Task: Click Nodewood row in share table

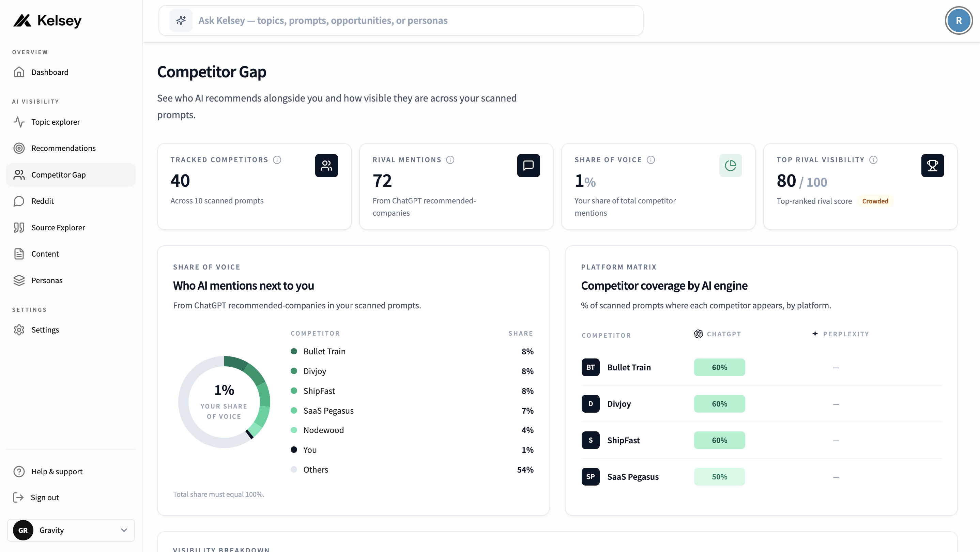Action: tap(412, 430)
